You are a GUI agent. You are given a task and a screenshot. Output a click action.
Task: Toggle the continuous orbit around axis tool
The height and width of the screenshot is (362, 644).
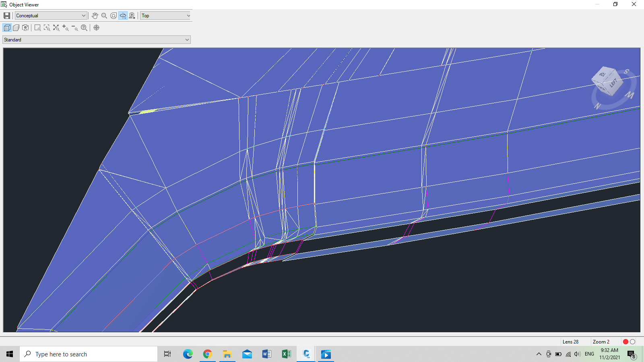(123, 16)
